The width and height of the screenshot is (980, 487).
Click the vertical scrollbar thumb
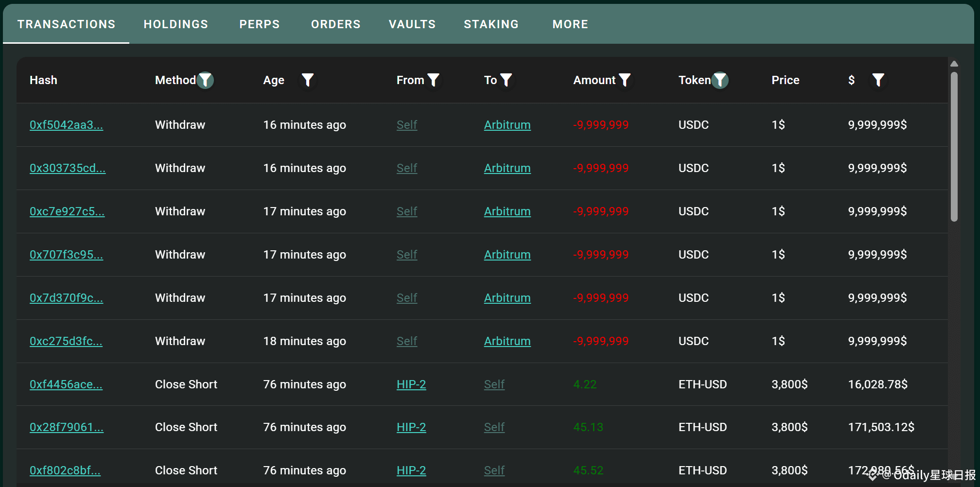pos(954,146)
